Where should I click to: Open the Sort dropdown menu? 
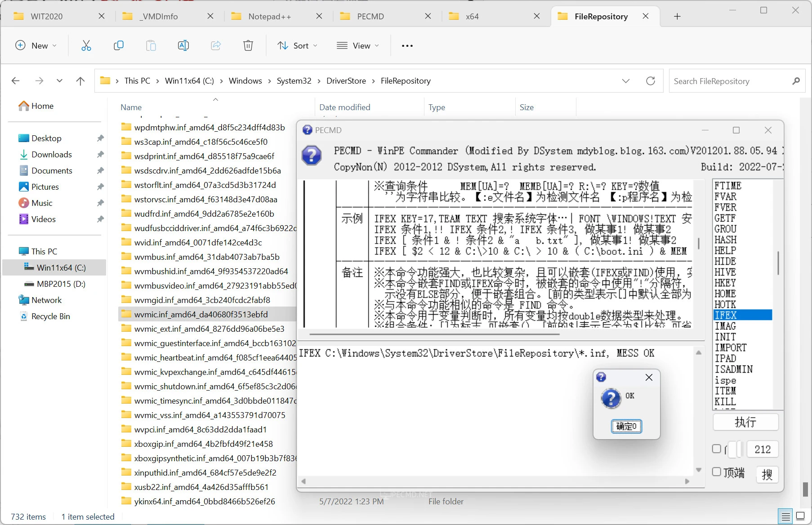click(297, 45)
